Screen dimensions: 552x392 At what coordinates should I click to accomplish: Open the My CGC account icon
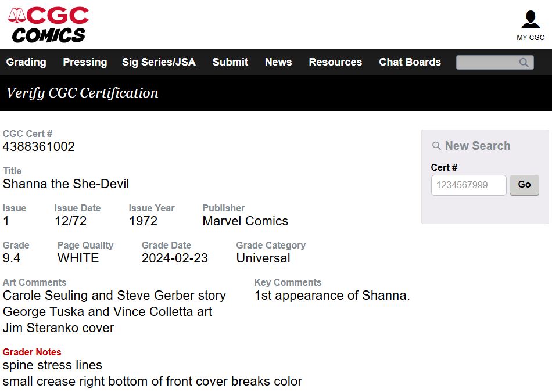(x=530, y=19)
